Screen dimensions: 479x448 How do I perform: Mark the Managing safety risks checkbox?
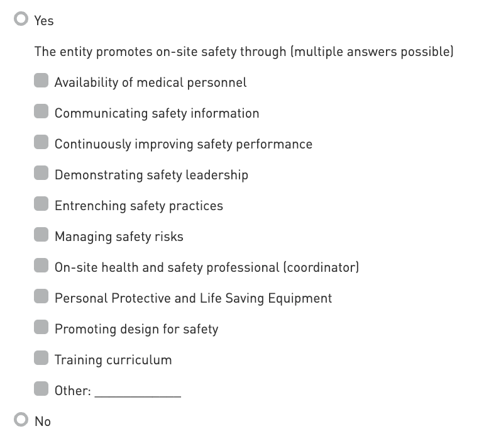41,235
